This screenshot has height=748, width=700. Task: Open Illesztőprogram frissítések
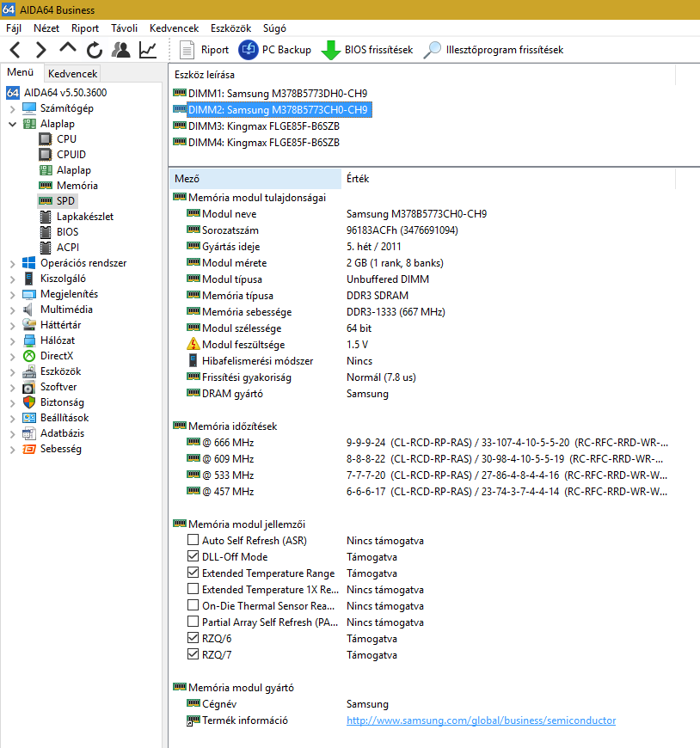click(494, 50)
